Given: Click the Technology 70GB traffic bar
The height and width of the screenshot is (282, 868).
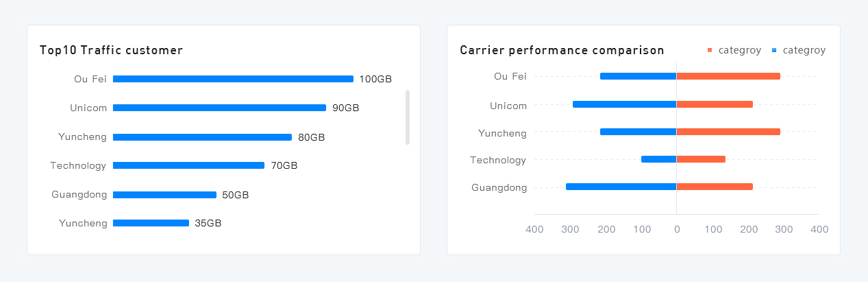Looking at the screenshot, I should tap(188, 165).
